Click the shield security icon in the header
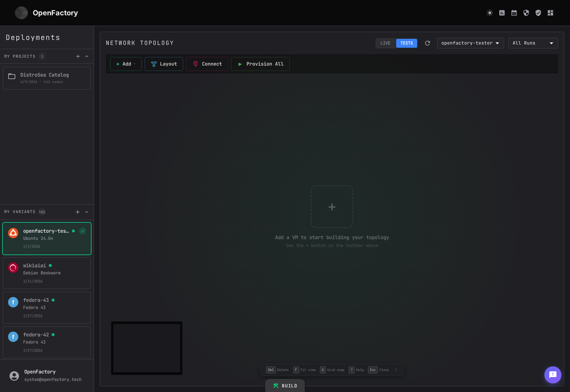570x392 pixels. 526,13
